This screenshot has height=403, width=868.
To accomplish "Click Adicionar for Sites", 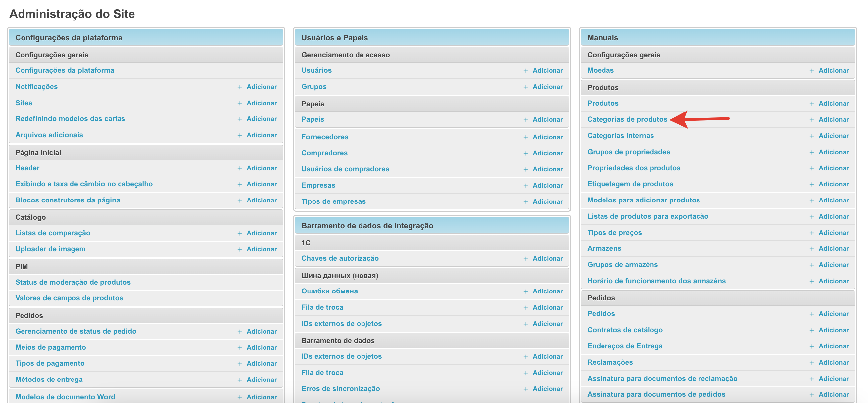I will pos(262,103).
